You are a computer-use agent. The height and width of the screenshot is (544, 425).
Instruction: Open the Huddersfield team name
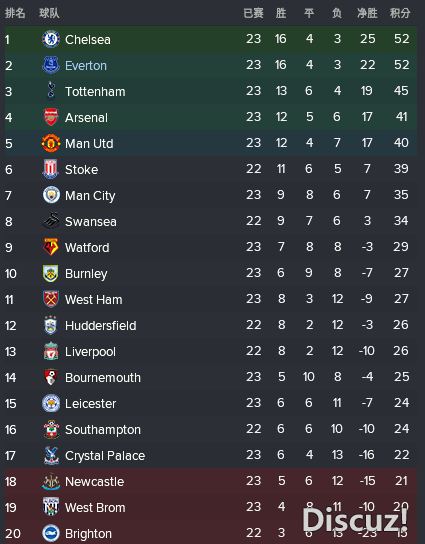pyautogui.click(x=101, y=326)
